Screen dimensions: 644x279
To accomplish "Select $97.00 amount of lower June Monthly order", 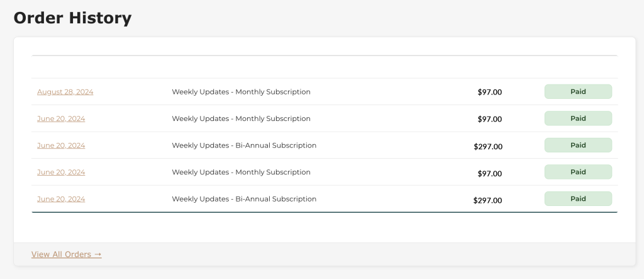I will tap(489, 173).
